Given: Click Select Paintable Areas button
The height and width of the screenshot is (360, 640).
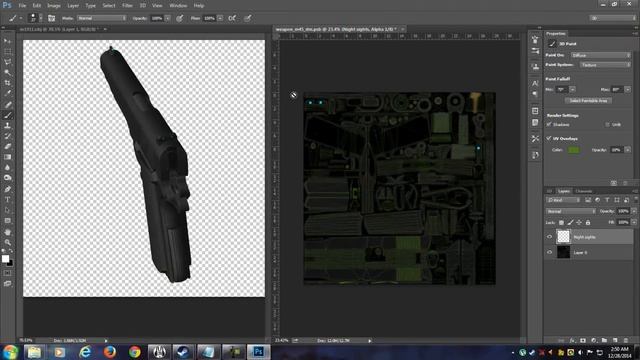Looking at the screenshot, I should click(x=588, y=100).
